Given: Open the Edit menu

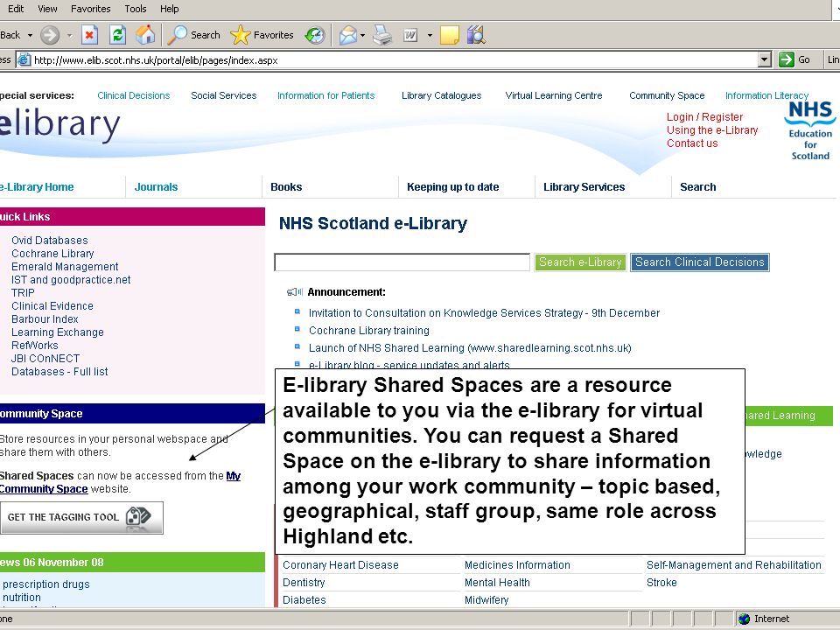Looking at the screenshot, I should click(x=16, y=9).
